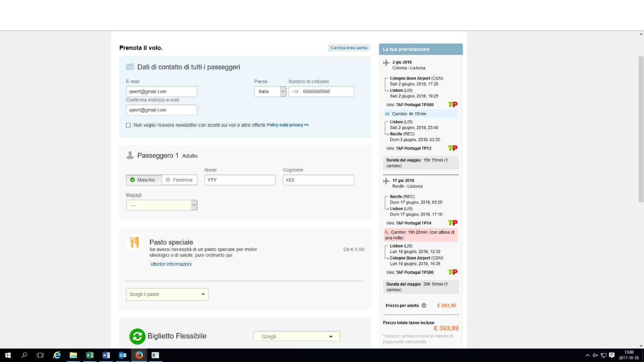Open Ulteriori informazioni link
Viewport: 644px width, 362px height.
(x=171, y=264)
